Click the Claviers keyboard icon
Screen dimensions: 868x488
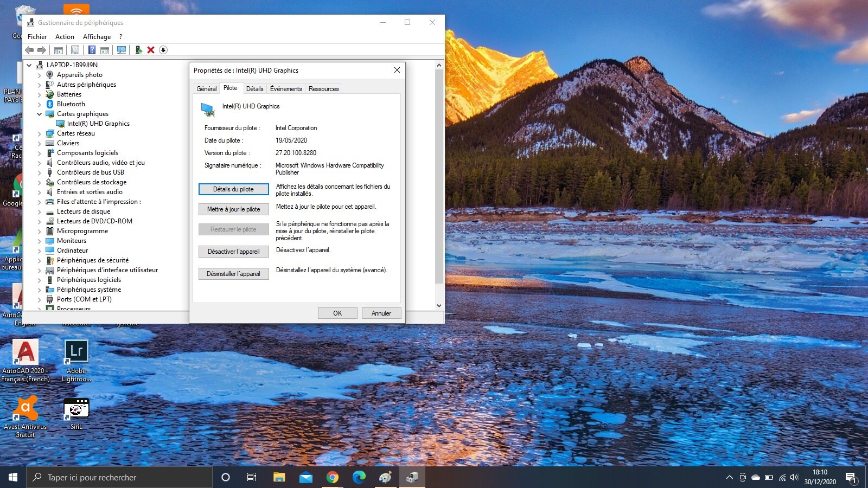[x=50, y=143]
